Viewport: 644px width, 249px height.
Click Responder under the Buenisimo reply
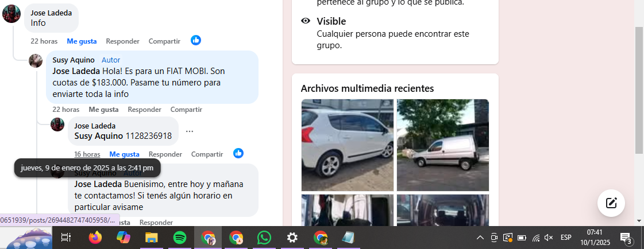(156, 223)
